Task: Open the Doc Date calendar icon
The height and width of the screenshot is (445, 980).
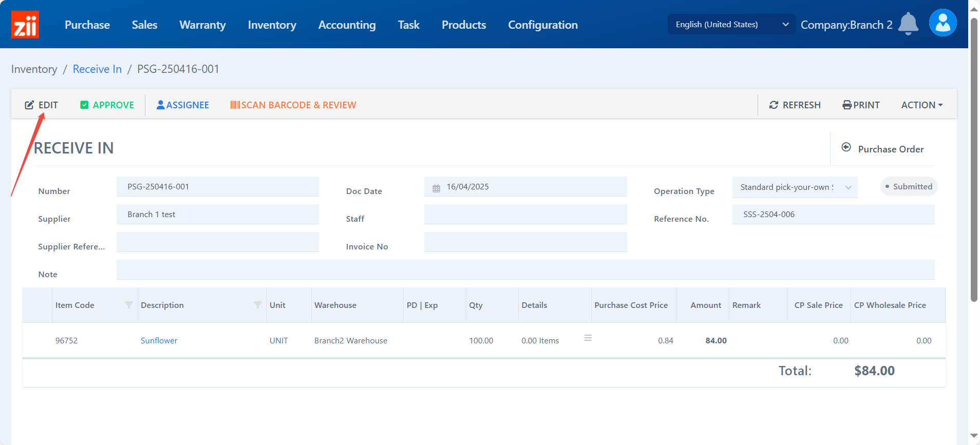Action: [x=436, y=188]
